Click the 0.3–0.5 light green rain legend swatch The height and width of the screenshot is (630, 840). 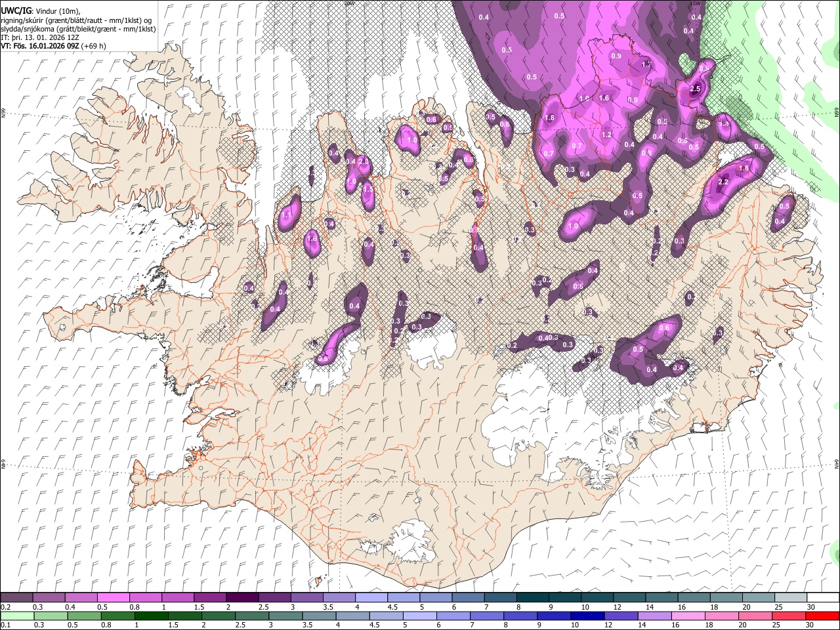click(51, 616)
